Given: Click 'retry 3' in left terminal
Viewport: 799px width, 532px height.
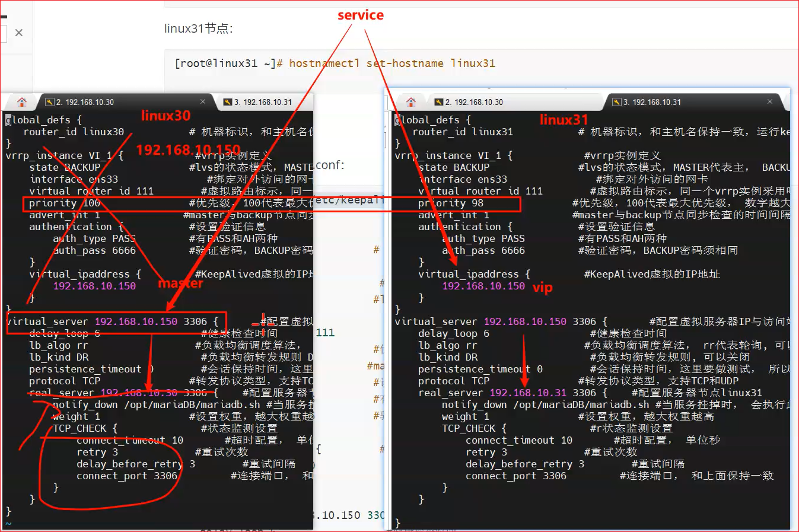Looking at the screenshot, I should tap(97, 452).
